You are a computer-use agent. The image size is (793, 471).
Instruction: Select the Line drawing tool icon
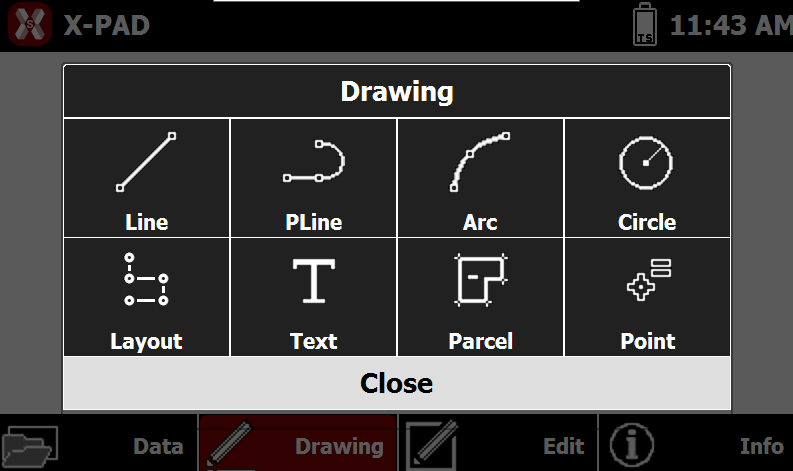click(x=146, y=162)
